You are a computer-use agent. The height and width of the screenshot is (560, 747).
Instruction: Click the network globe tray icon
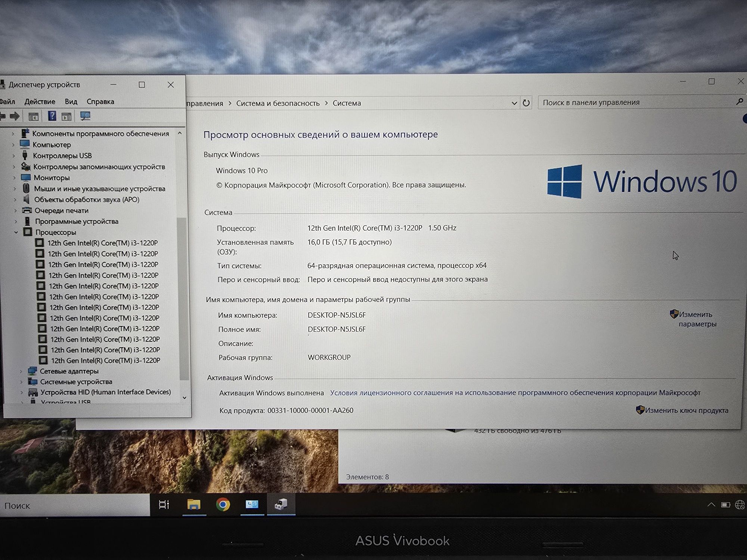[x=740, y=505]
